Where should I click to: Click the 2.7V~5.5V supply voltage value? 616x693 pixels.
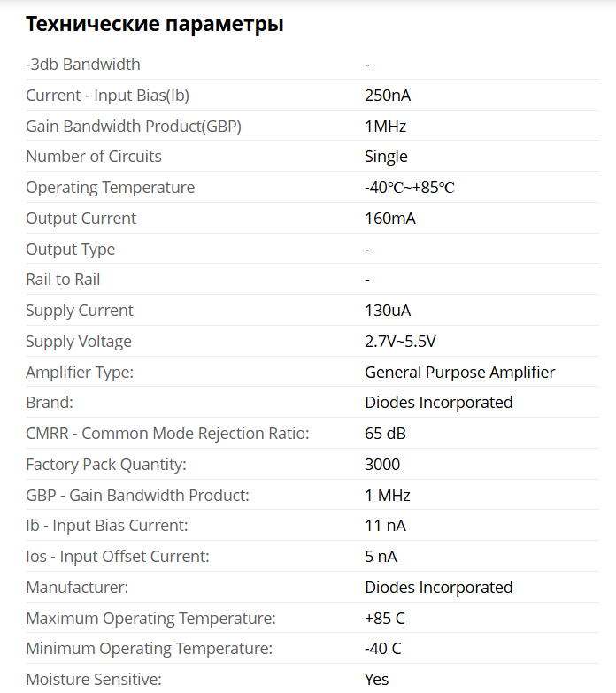pyautogui.click(x=400, y=342)
